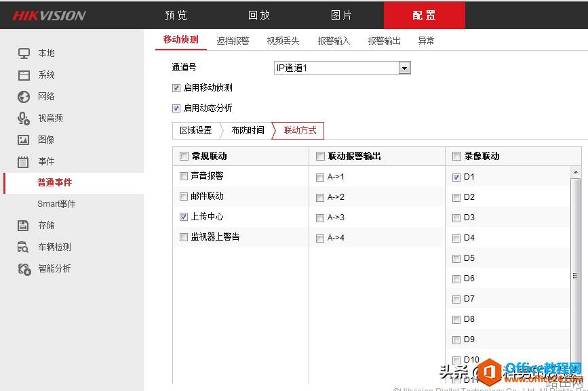Select the 遮挡报警 tab
Viewport: 588px width, 391px height.
pyautogui.click(x=233, y=41)
